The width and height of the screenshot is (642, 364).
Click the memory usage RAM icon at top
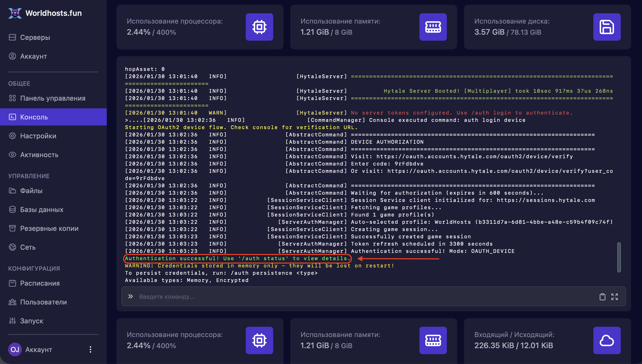[x=433, y=27]
